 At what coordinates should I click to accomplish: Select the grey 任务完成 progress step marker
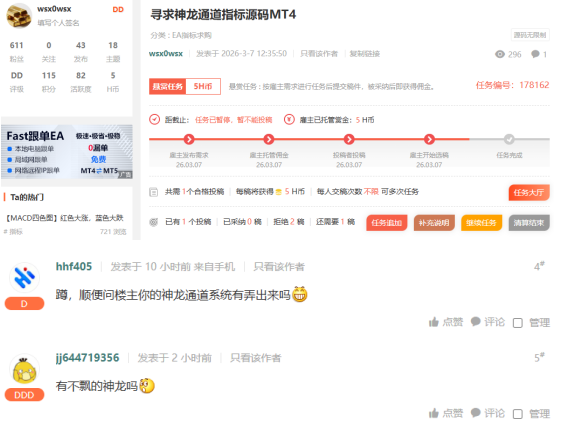pyautogui.click(x=509, y=139)
